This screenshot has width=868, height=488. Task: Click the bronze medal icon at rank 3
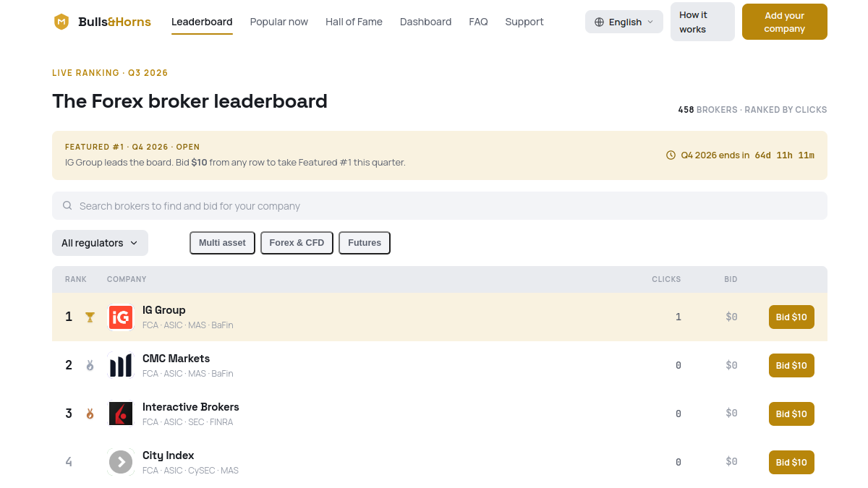click(90, 414)
